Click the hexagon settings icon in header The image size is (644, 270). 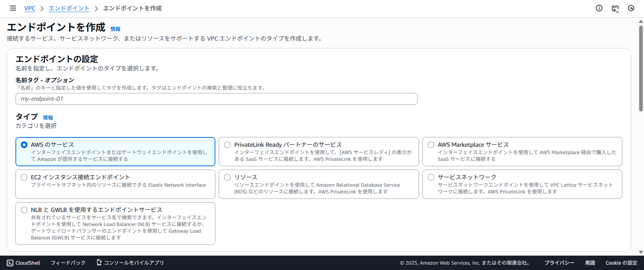(x=631, y=8)
